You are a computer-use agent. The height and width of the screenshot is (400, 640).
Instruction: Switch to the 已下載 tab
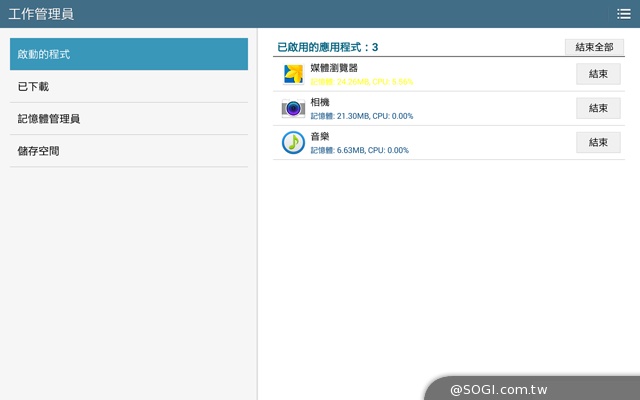coord(129,87)
